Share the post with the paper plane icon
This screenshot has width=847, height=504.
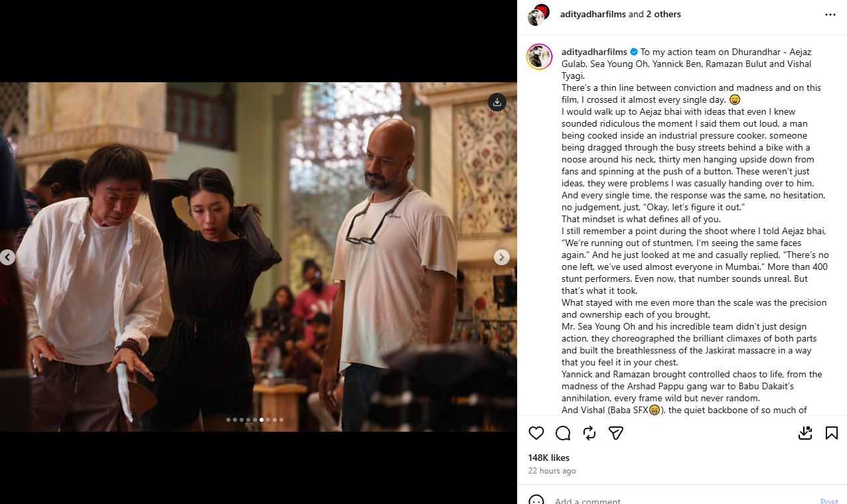616,433
